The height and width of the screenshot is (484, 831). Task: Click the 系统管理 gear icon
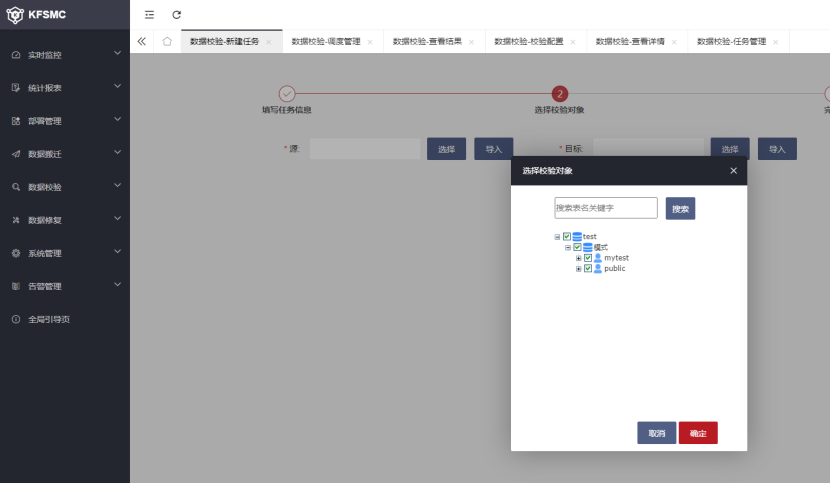click(16, 253)
